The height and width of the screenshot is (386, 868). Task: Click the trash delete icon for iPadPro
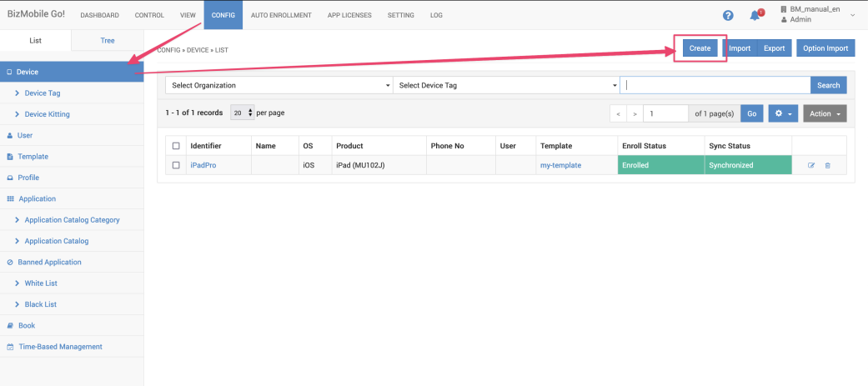pos(827,165)
